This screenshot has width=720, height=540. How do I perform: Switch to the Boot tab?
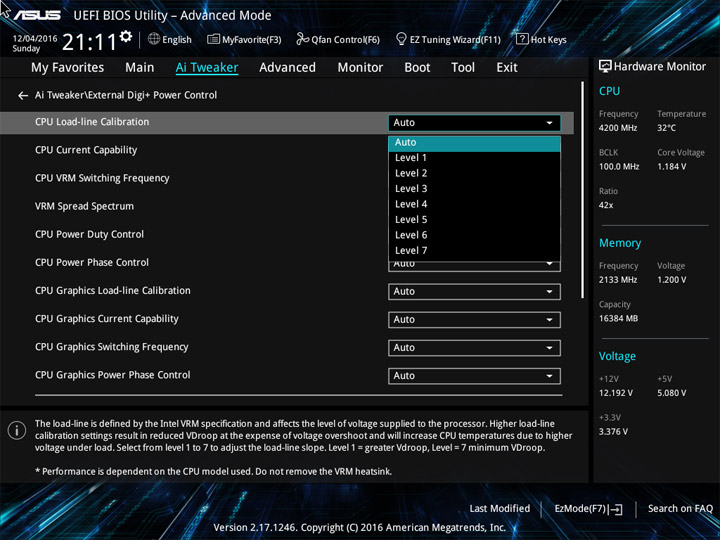(417, 68)
